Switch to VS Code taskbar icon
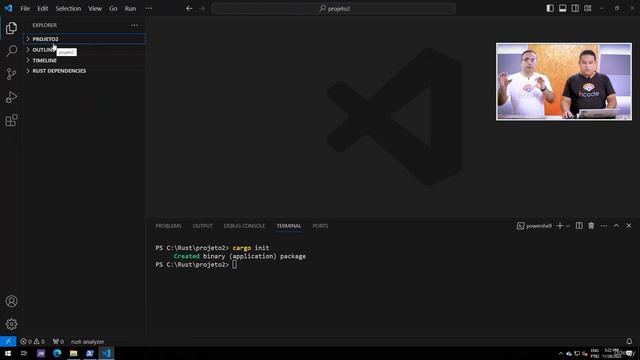The height and width of the screenshot is (360, 640). point(106,353)
